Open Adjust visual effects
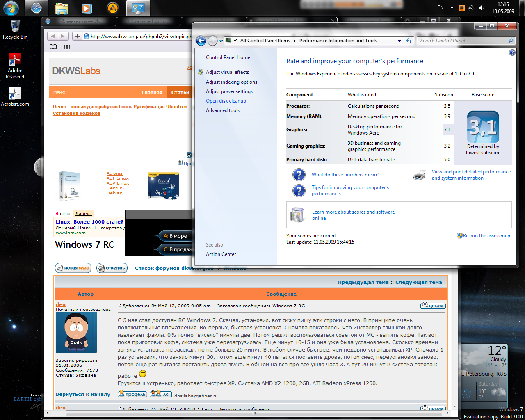This screenshot has height=420, width=525. [x=227, y=72]
